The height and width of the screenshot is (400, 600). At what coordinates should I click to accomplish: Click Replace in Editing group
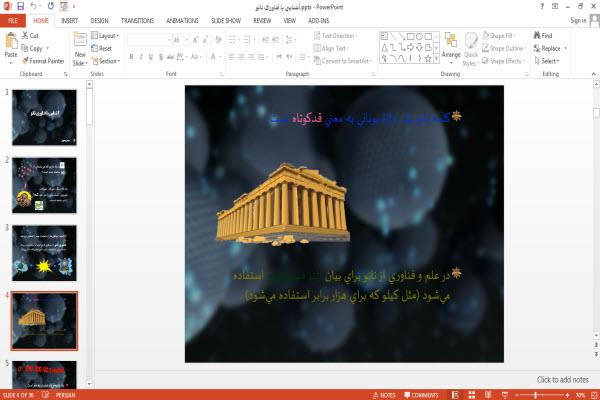click(547, 48)
